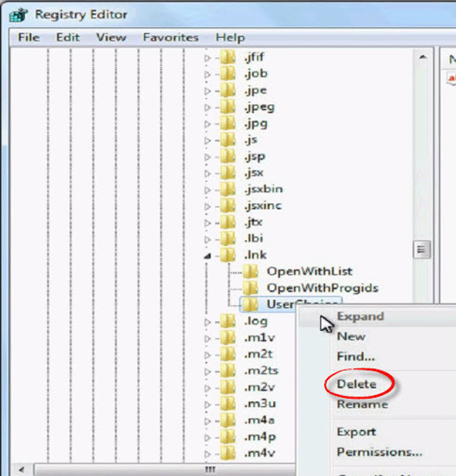Collapse the .lnk registry key
Screen dimensions: 456x476
pos(208,256)
